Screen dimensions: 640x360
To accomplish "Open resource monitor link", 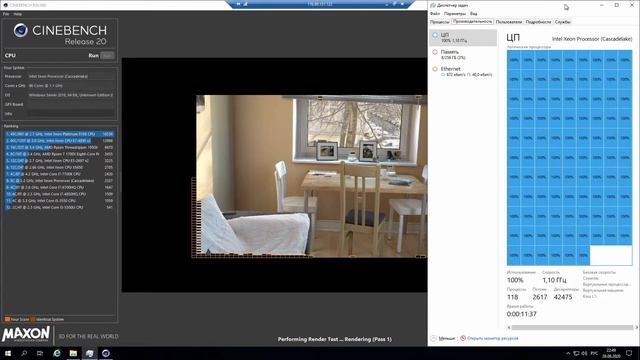I will tap(493, 338).
